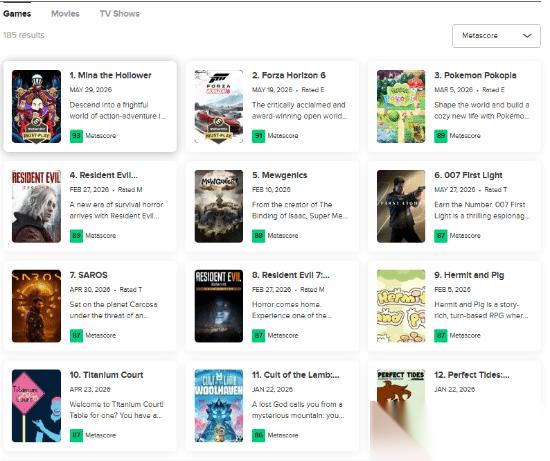This screenshot has height=461, width=550.
Task: Click the Titanium Court cover thumbnail
Action: 36,406
